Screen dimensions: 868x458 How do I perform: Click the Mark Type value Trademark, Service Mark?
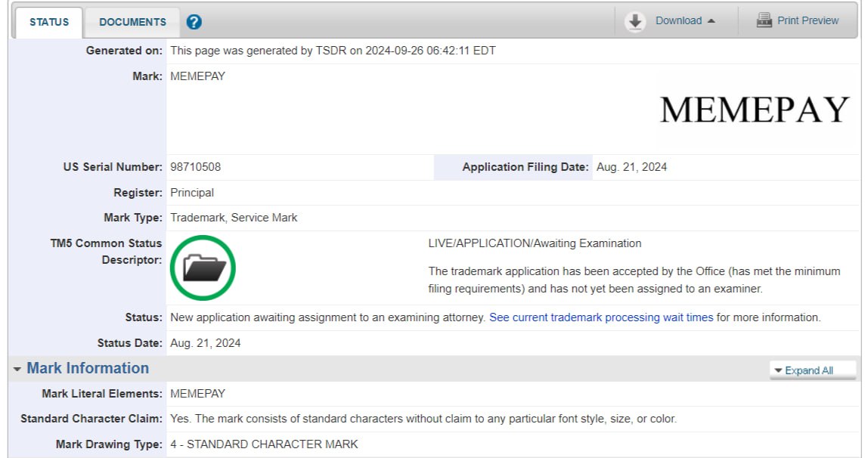pyautogui.click(x=234, y=218)
